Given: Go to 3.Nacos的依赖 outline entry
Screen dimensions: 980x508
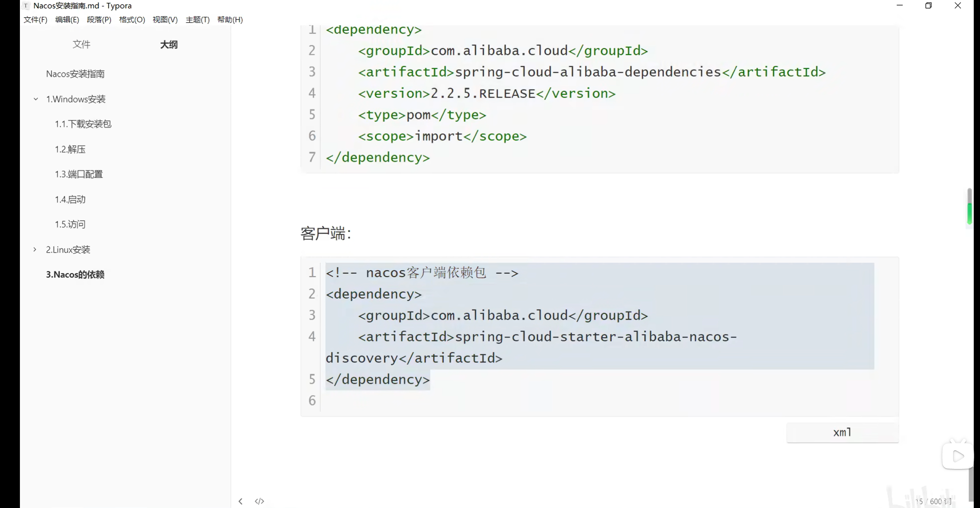Looking at the screenshot, I should point(75,274).
